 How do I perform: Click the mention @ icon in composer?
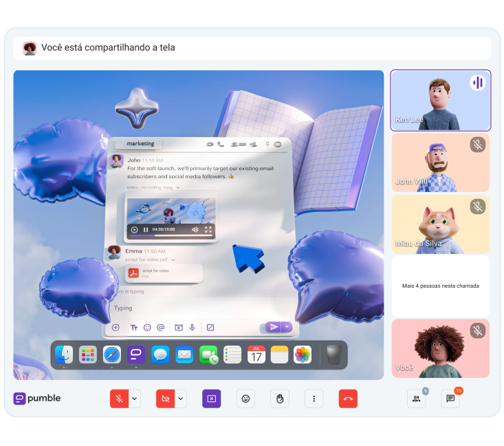[160, 328]
